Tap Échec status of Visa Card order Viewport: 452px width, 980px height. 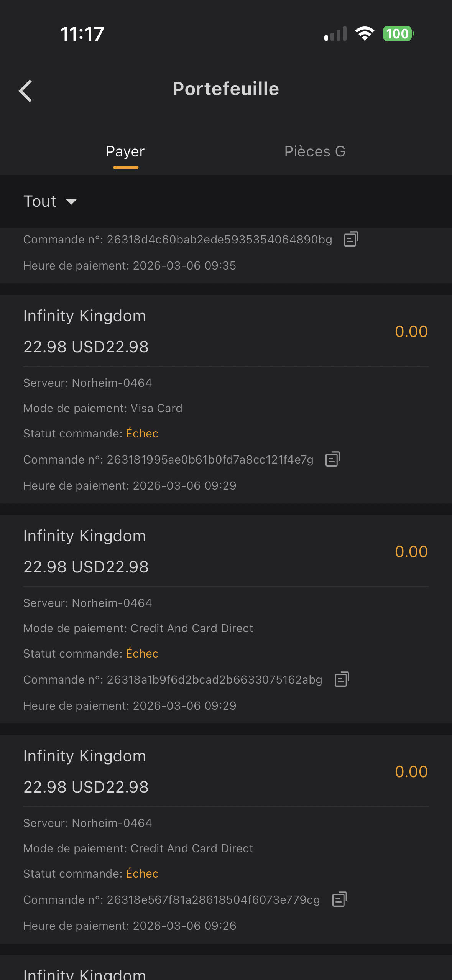click(x=142, y=434)
